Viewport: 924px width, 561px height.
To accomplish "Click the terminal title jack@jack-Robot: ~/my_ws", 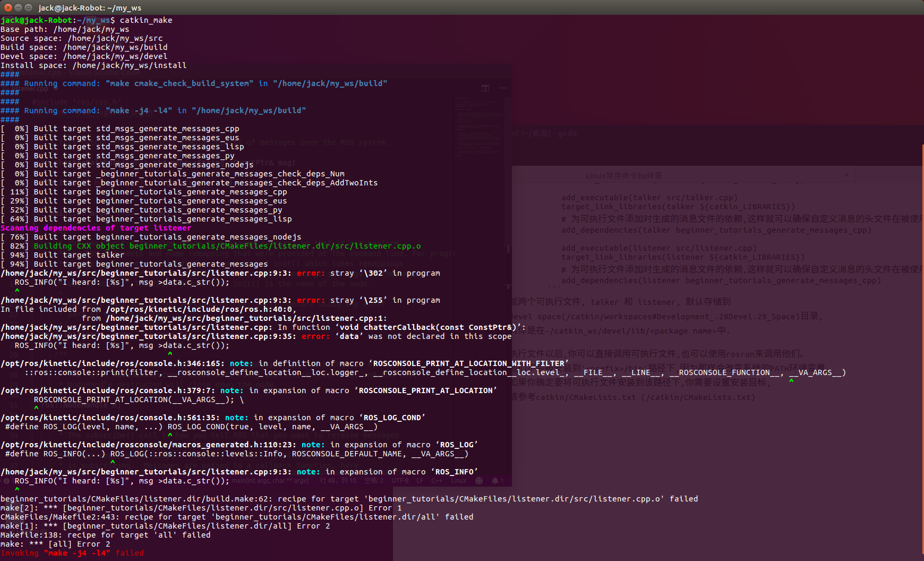I will click(90, 7).
